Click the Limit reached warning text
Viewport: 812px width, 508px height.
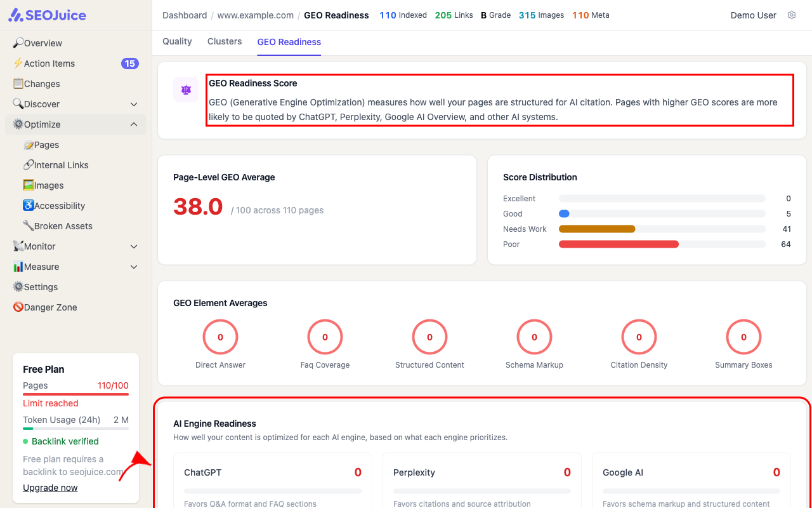tap(51, 403)
